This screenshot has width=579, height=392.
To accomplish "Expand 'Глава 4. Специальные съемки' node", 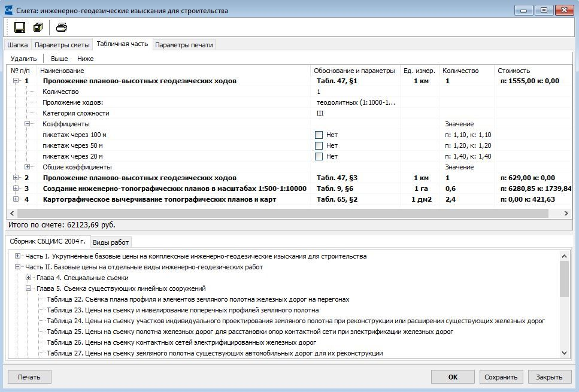I will 28,278.
